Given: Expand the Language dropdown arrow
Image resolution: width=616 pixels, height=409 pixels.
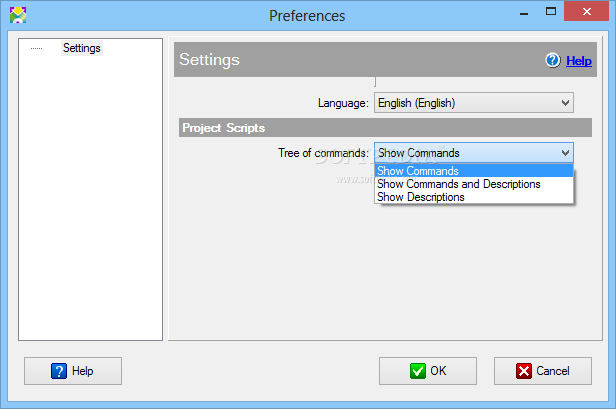Looking at the screenshot, I should coord(565,102).
